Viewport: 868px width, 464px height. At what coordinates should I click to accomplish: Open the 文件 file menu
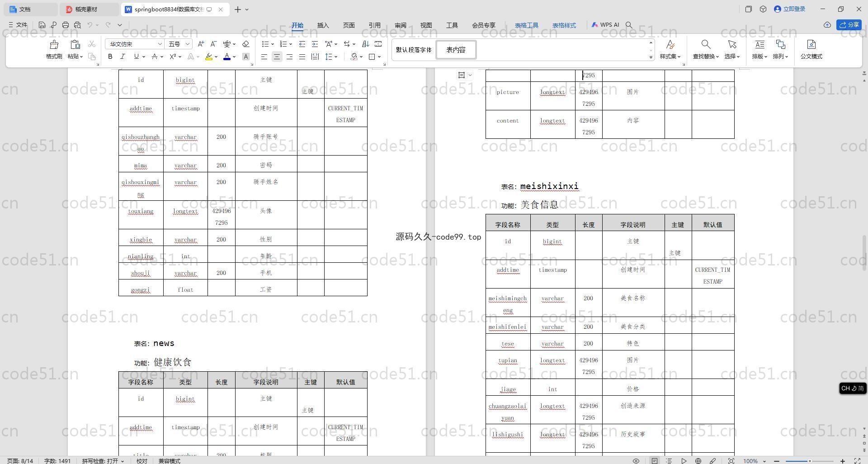[18, 25]
